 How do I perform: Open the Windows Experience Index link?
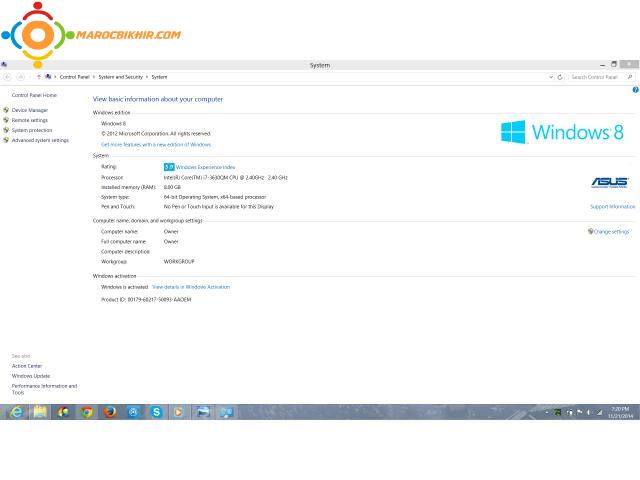coord(205,167)
